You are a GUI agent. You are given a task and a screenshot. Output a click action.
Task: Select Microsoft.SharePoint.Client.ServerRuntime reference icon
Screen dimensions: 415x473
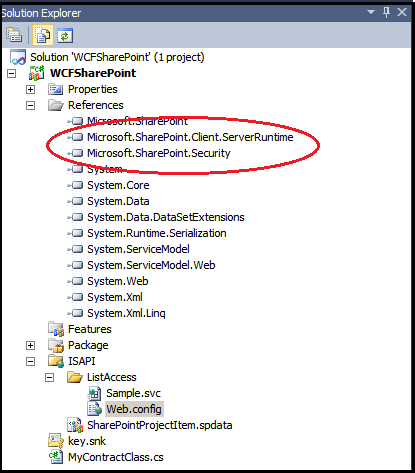[76, 137]
